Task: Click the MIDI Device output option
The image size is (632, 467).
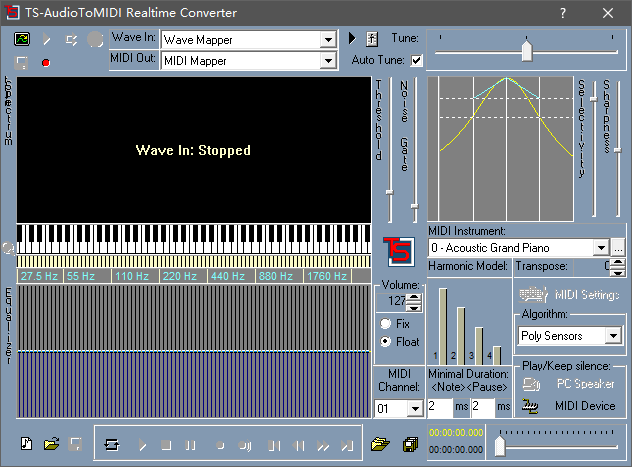Action: click(x=585, y=405)
